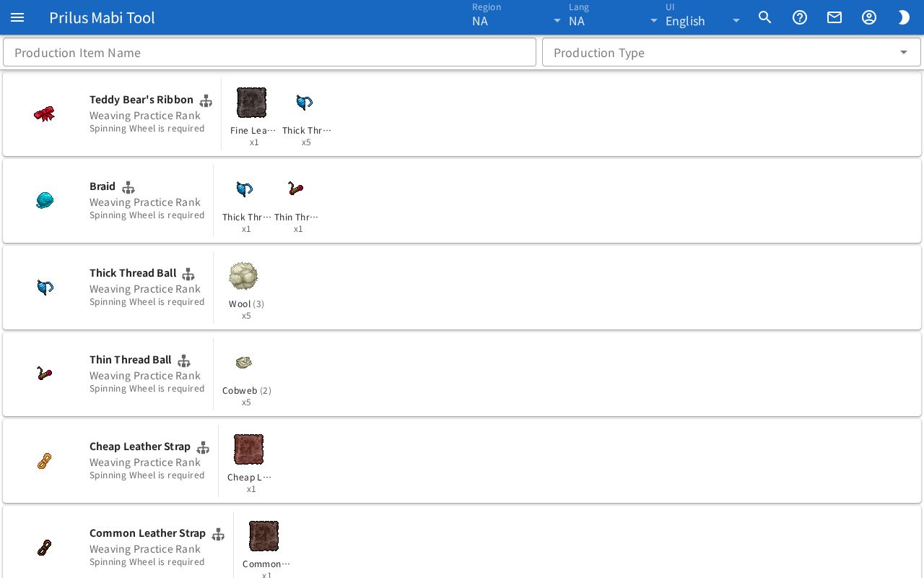924x578 pixels.
Task: Select Cheap Leather ingredient thumbnail
Action: click(249, 449)
